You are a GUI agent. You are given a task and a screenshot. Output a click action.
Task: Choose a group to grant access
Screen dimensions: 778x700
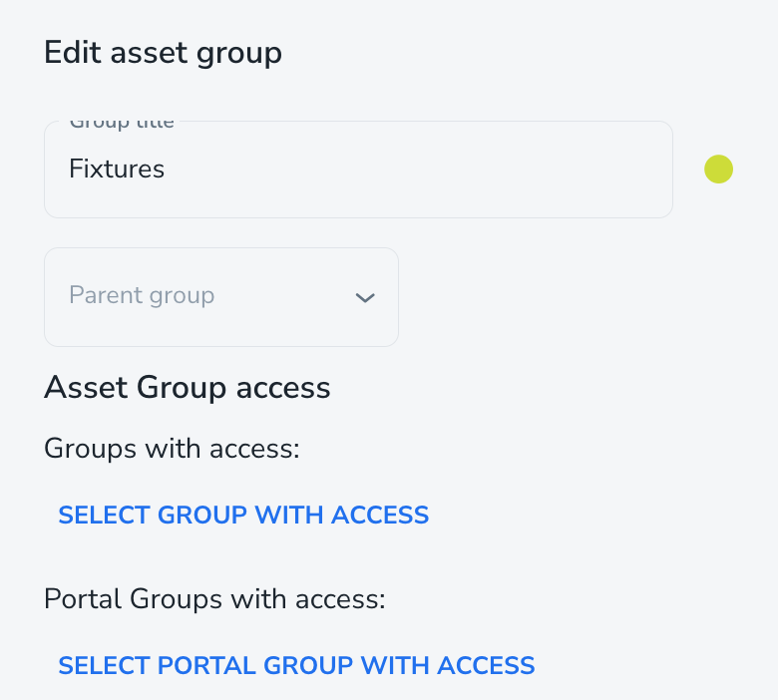click(243, 515)
